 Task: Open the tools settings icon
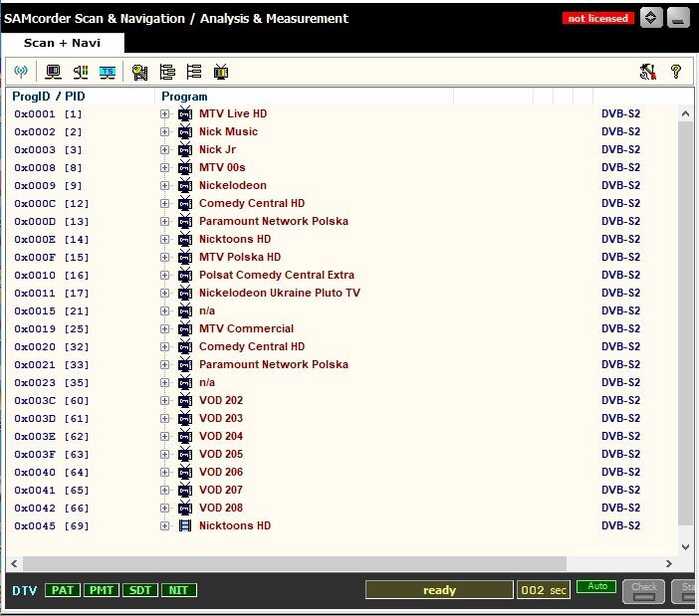[648, 72]
